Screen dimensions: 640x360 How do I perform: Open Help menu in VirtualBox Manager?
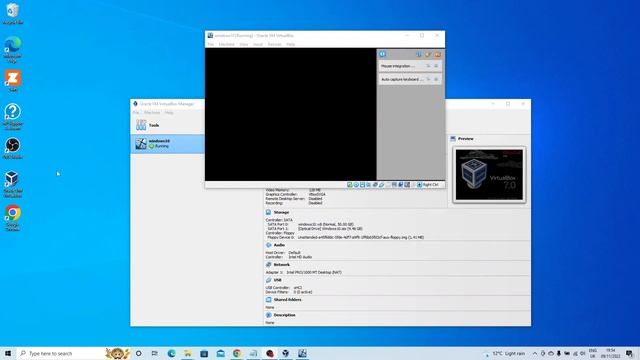(169, 113)
